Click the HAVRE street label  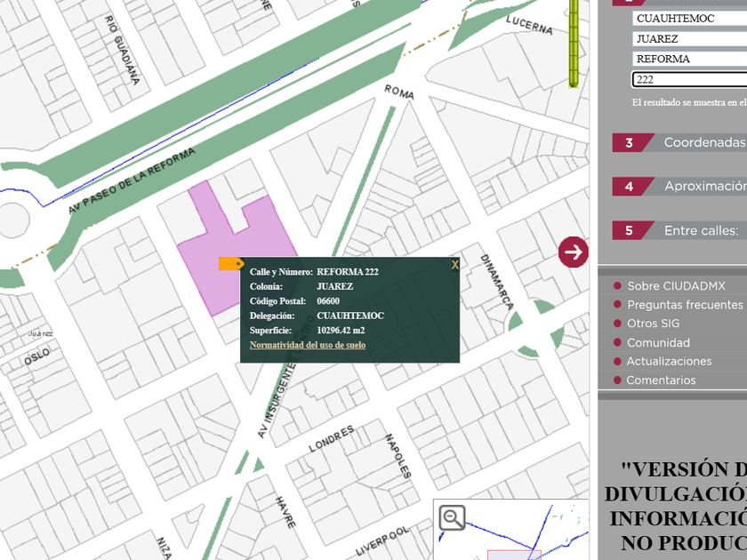tap(285, 512)
